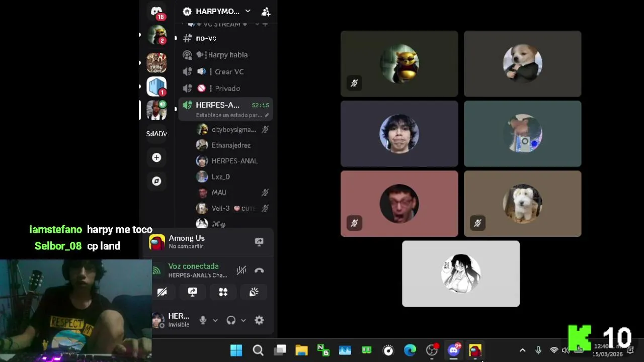Screen dimensions: 644x362
Task: Select red background glasses participant tile
Action: click(399, 203)
